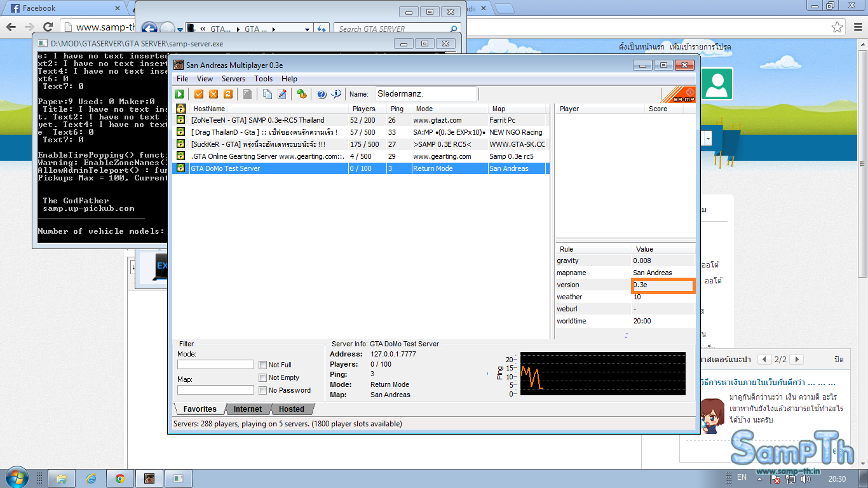Select .GTA Online Gearting Server row

pyautogui.click(x=360, y=156)
